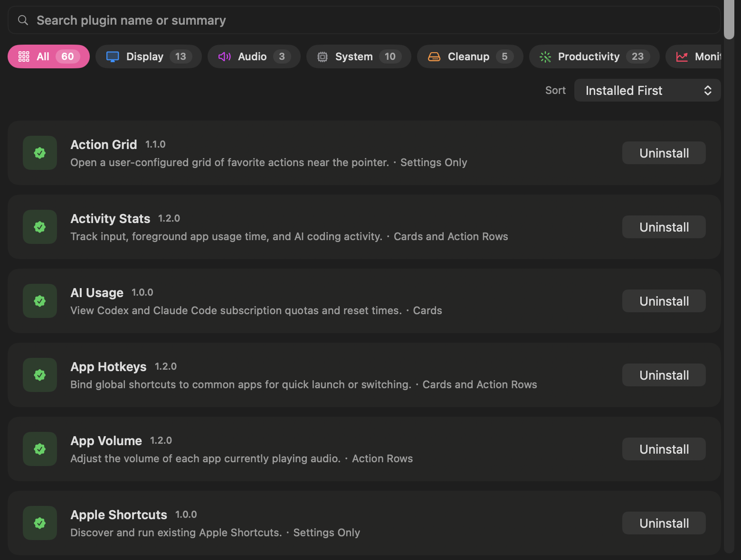Click the sparkle icon on the Productivity tab
Image resolution: width=741 pixels, height=560 pixels.
click(x=545, y=56)
